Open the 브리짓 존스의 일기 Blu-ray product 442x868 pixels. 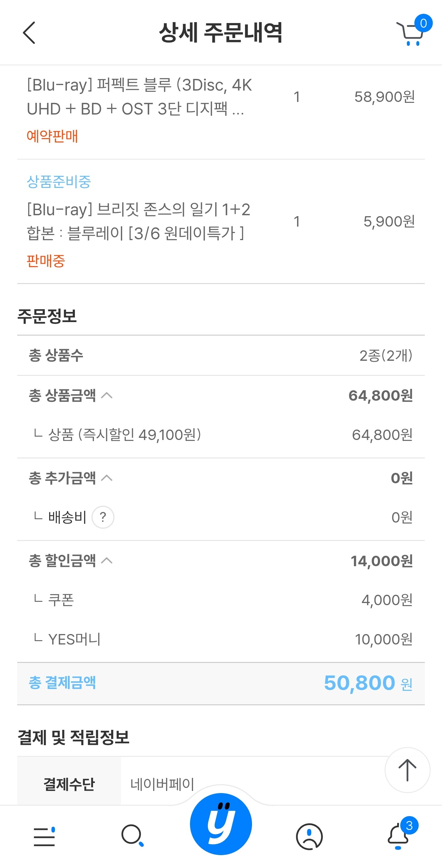138,221
